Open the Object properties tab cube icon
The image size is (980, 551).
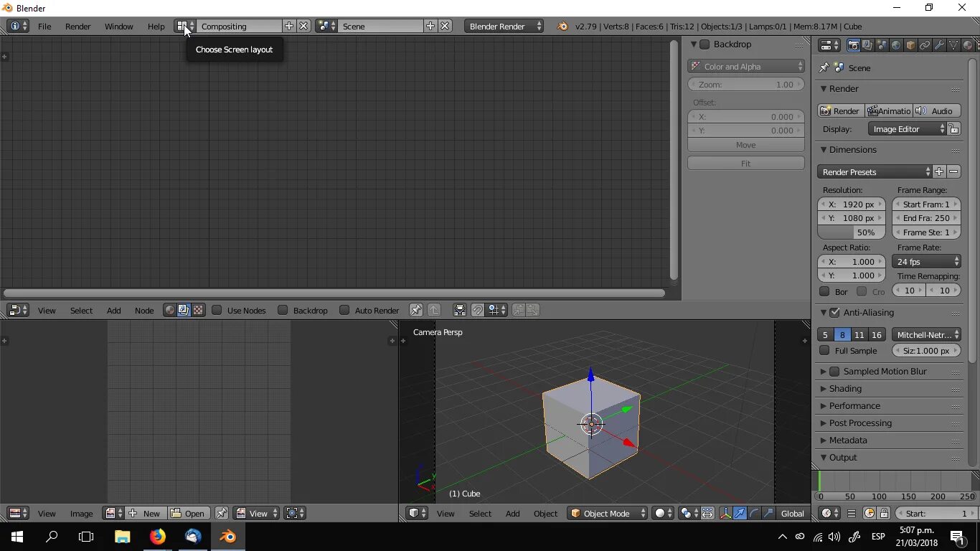(x=910, y=45)
